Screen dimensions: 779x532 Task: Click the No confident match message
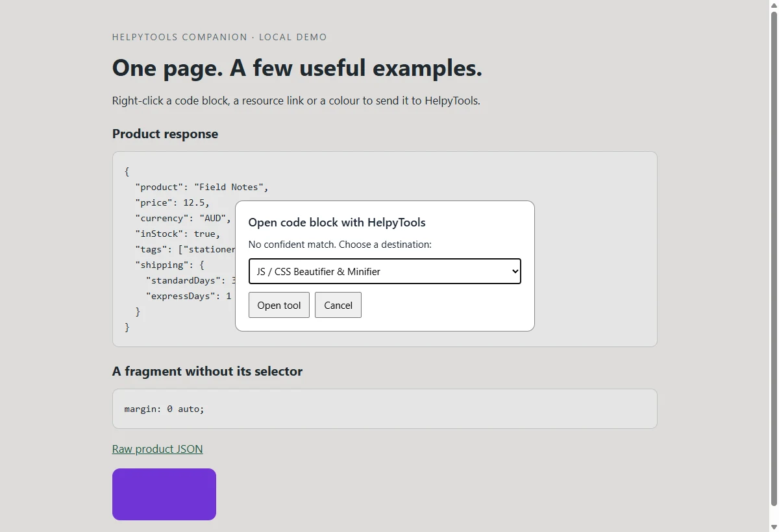pyautogui.click(x=340, y=245)
